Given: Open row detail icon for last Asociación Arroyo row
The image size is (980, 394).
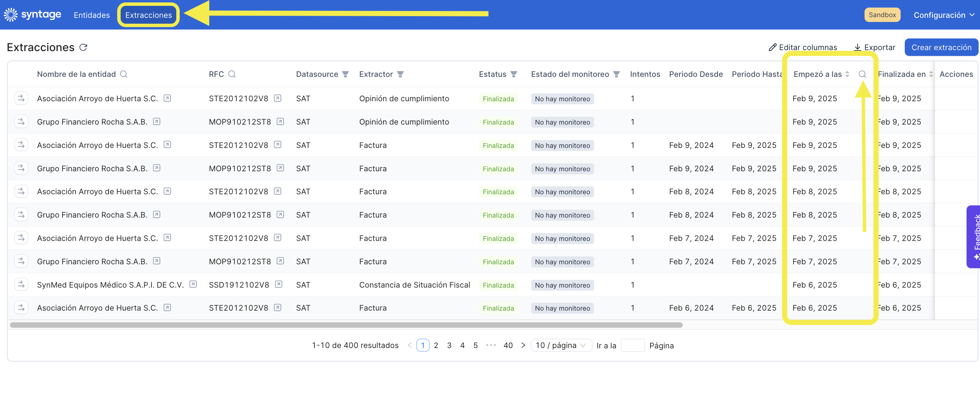Looking at the screenshot, I should pyautogui.click(x=21, y=308).
